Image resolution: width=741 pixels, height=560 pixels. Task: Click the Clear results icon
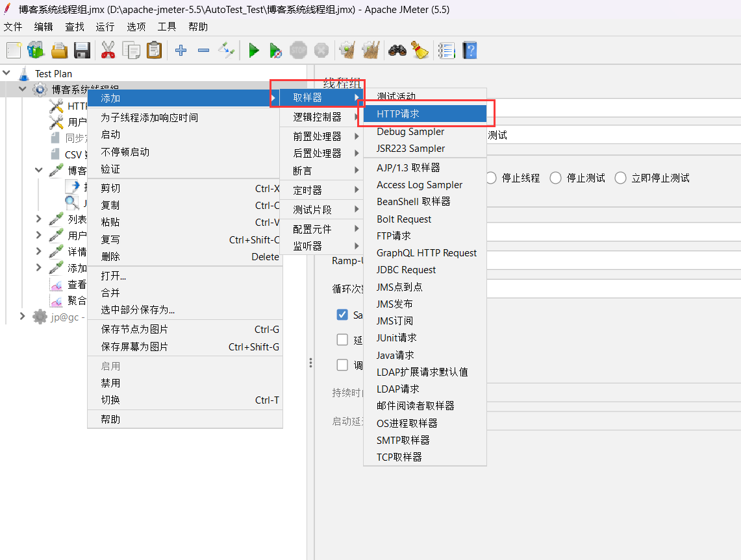coord(347,50)
